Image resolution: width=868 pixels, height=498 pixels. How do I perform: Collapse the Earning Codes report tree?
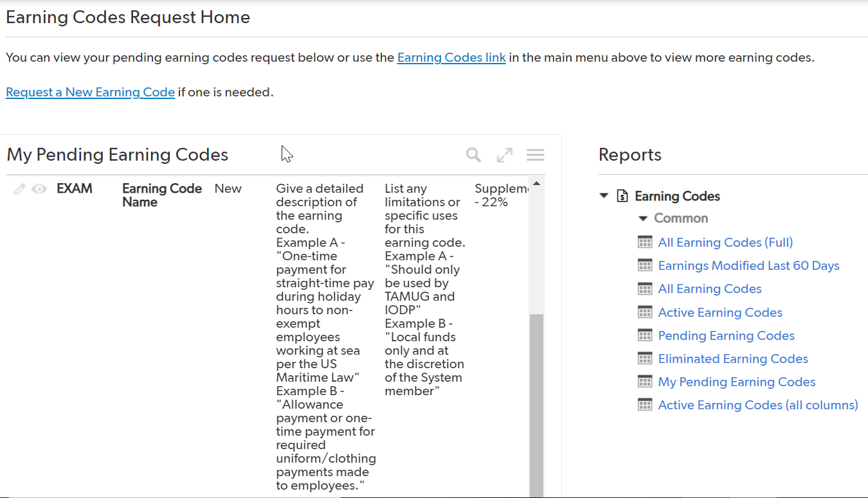603,195
